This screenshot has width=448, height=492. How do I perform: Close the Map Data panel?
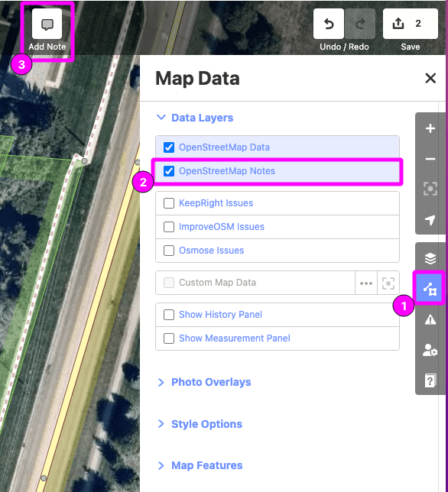[x=430, y=78]
